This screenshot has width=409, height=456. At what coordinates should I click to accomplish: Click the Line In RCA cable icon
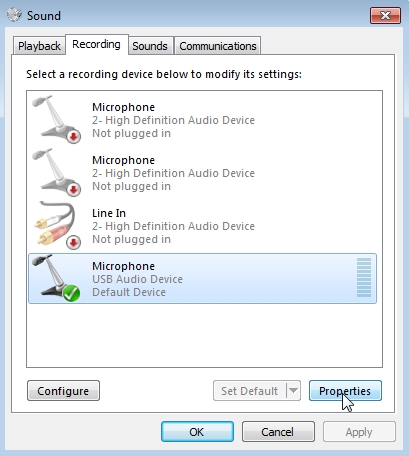(x=56, y=225)
